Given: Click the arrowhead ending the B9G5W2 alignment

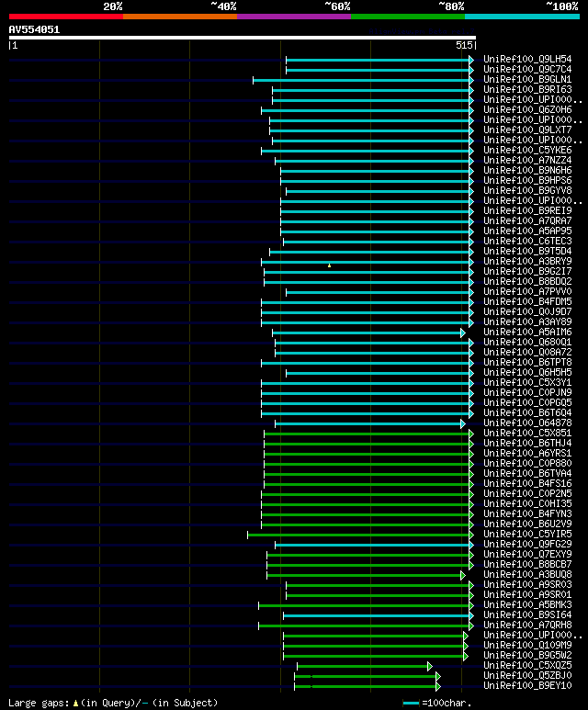Looking at the screenshot, I should pos(466,656).
